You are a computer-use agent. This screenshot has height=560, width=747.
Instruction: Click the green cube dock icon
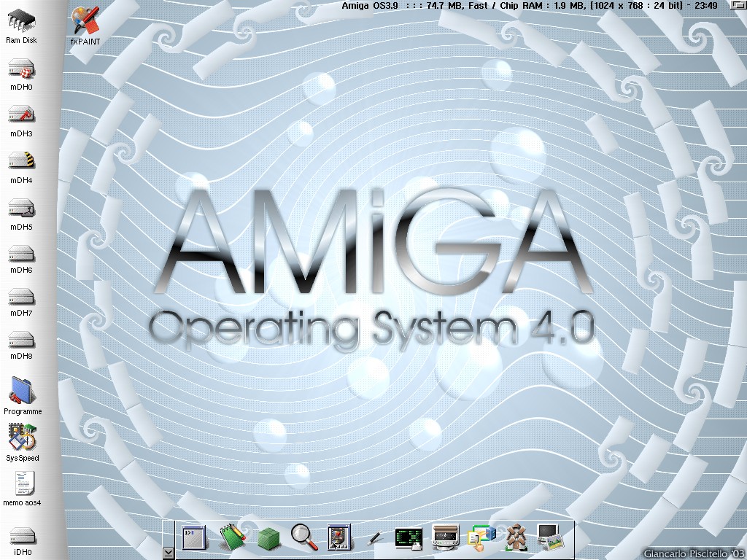tap(268, 539)
